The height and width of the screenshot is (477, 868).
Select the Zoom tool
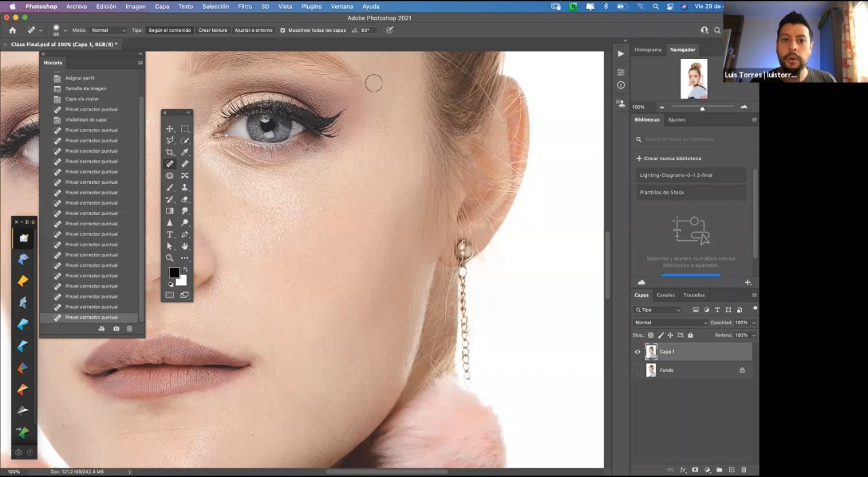coord(170,258)
